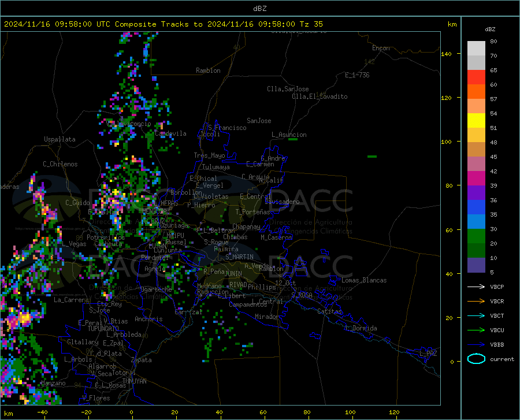Click the Zapata map label

pos(142,360)
